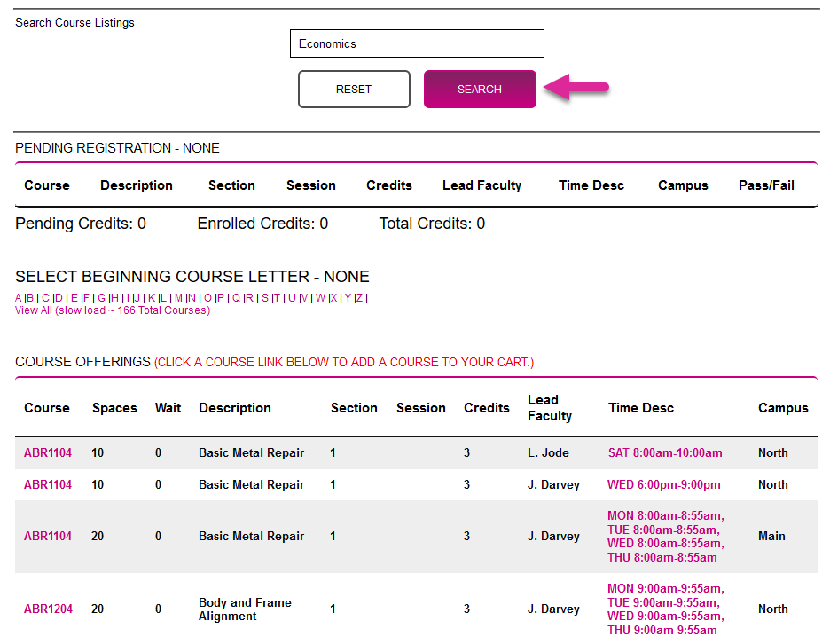Click the Economics course search field
830x644 pixels.
pos(417,43)
